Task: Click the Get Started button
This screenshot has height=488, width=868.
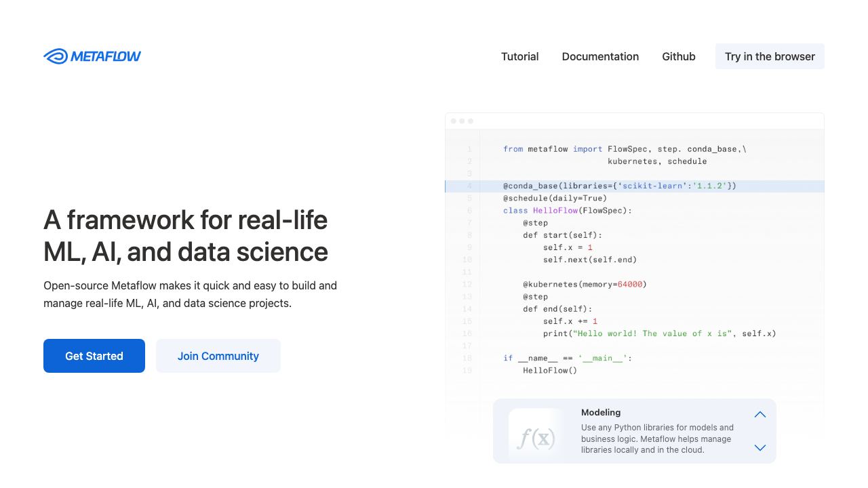Action: (94, 356)
